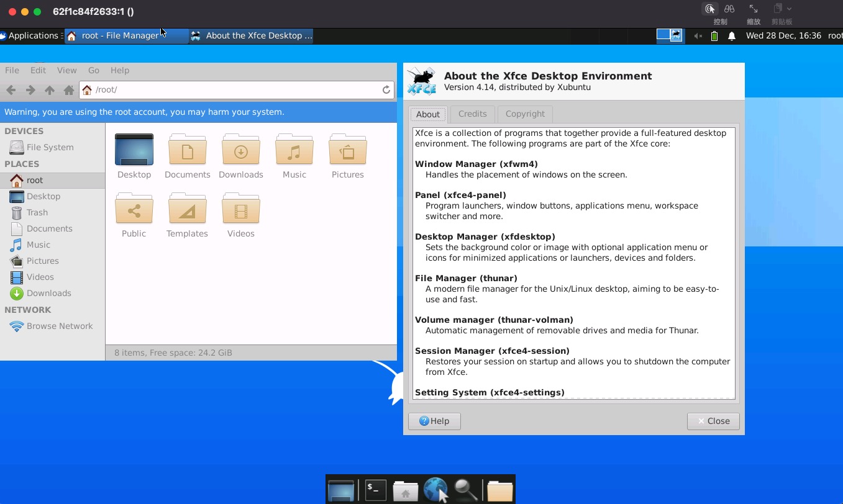Viewport: 843px width, 504px height.
Task: Open Downloads in the Places sidebar
Action: (52, 293)
